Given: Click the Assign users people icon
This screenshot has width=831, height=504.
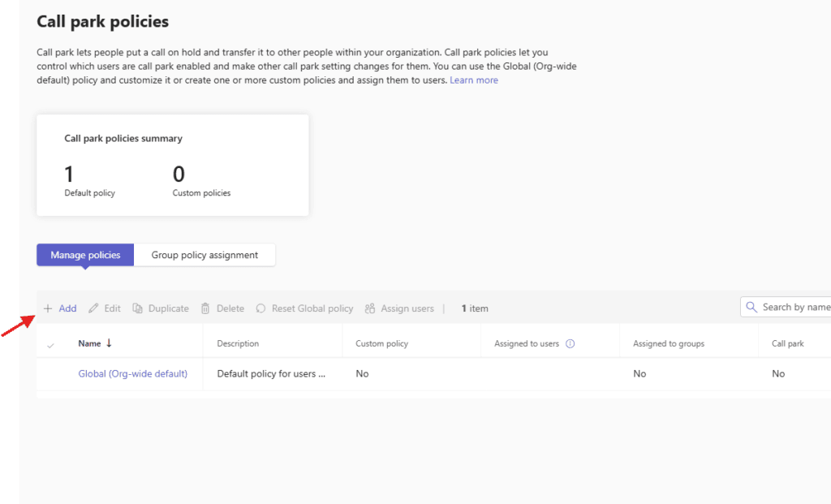Looking at the screenshot, I should [370, 308].
